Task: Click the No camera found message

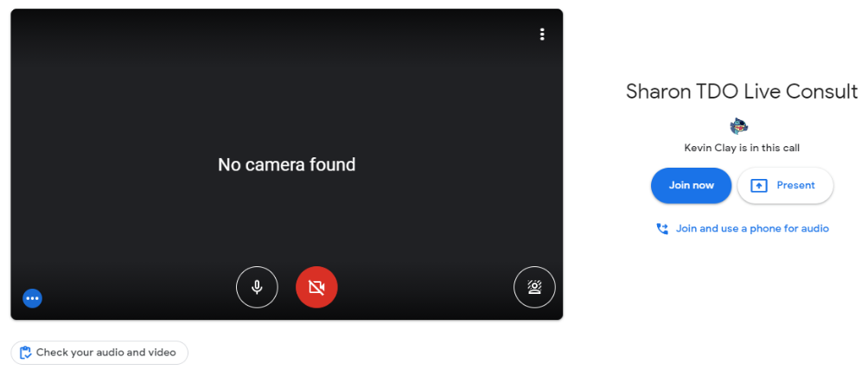Action: (286, 164)
